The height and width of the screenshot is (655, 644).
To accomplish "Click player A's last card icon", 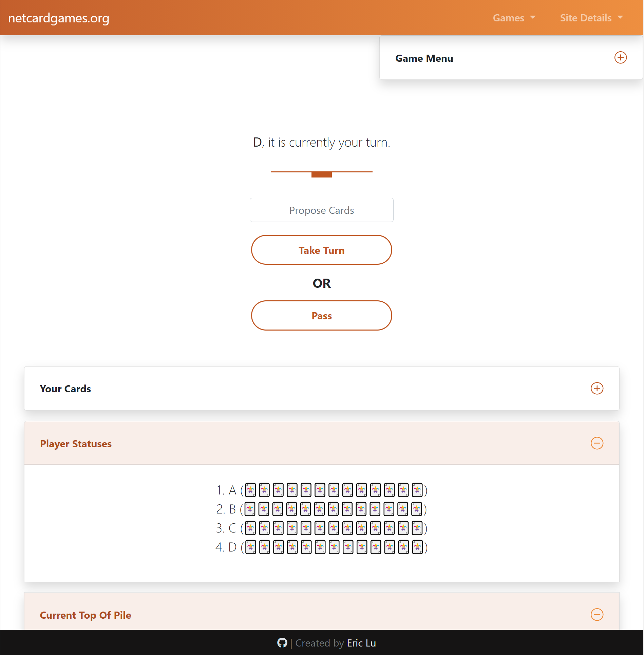I will coord(417,490).
